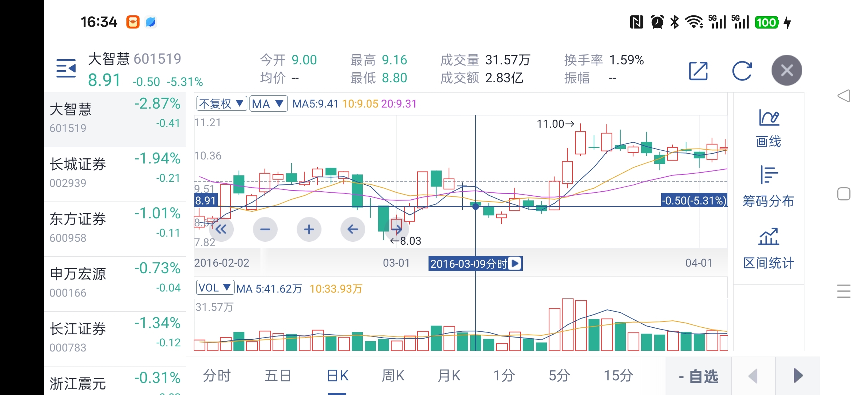Viewport: 868px width, 395px height.
Task: Expand the 不复权 adjustment dropdown
Action: 222,104
